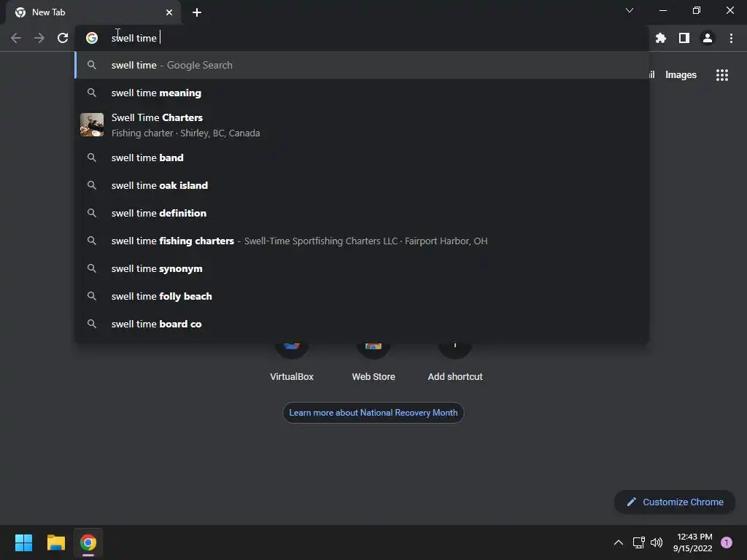
Task: Click Customize Chrome button
Action: (x=675, y=502)
